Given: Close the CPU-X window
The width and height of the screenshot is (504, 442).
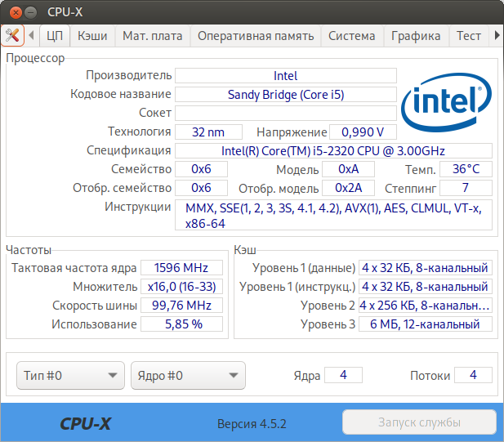Looking at the screenshot, I should [x=16, y=12].
